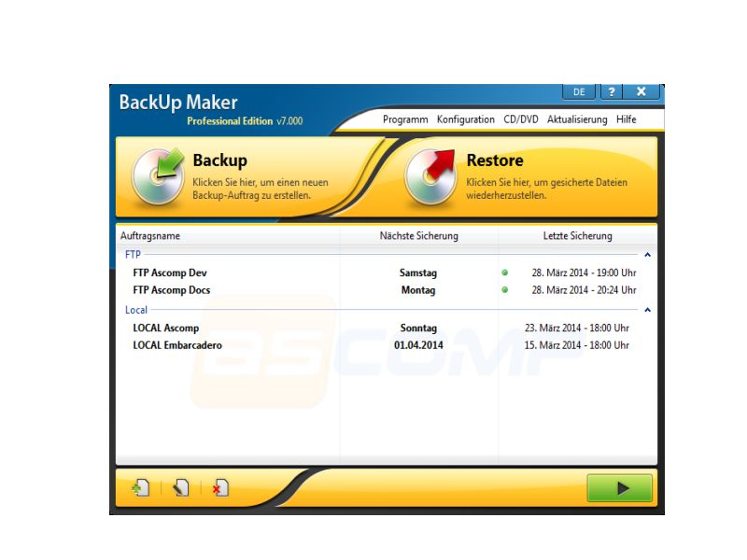Viewport: 747px width, 560px height.
Task: Select the LOCAL Ascomp job
Action: 166,329
